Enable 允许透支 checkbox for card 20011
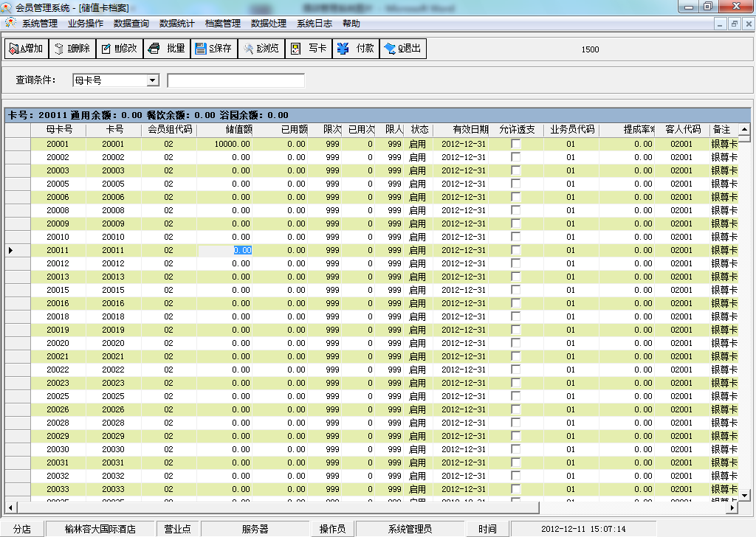The height and width of the screenshot is (537, 756). coord(515,250)
